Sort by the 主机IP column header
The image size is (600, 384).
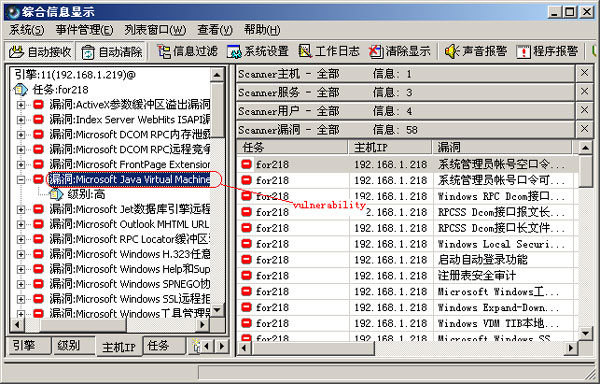point(390,147)
